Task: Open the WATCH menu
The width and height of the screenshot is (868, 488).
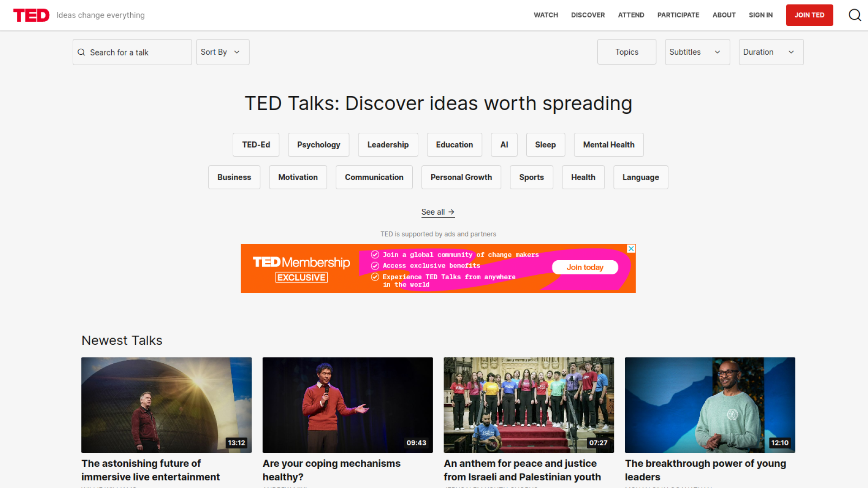Action: pos(546,15)
